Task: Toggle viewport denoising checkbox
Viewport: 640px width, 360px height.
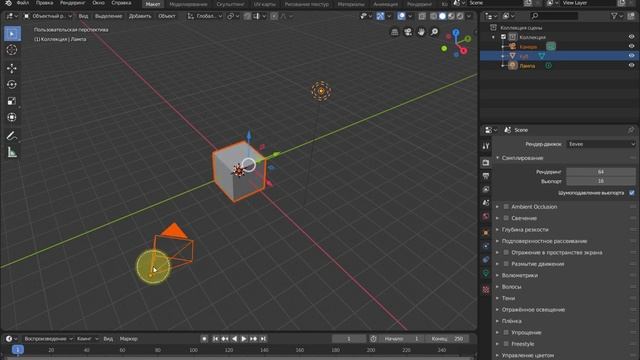Action: coord(631,193)
